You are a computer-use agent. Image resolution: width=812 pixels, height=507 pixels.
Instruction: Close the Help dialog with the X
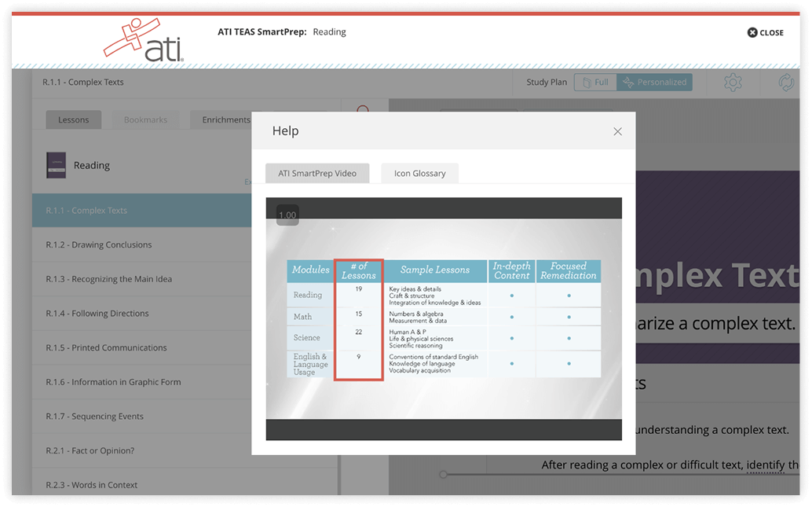[x=617, y=131]
